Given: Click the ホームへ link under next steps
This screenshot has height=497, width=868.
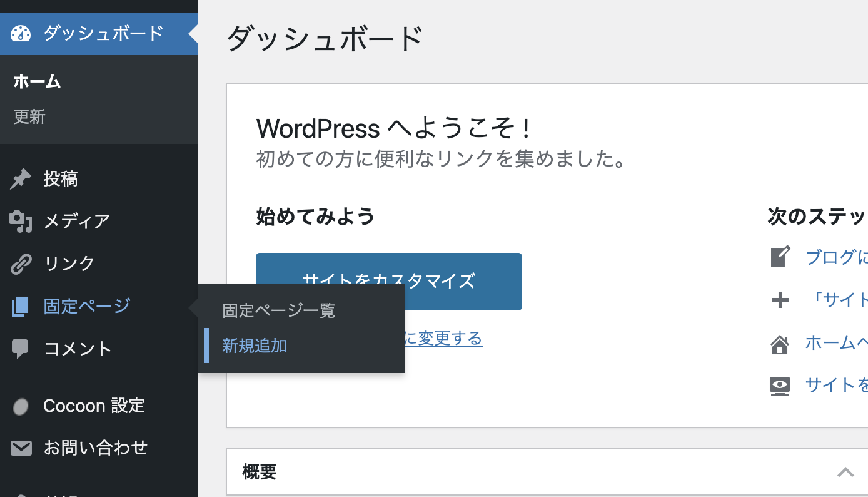Looking at the screenshot, I should click(837, 343).
